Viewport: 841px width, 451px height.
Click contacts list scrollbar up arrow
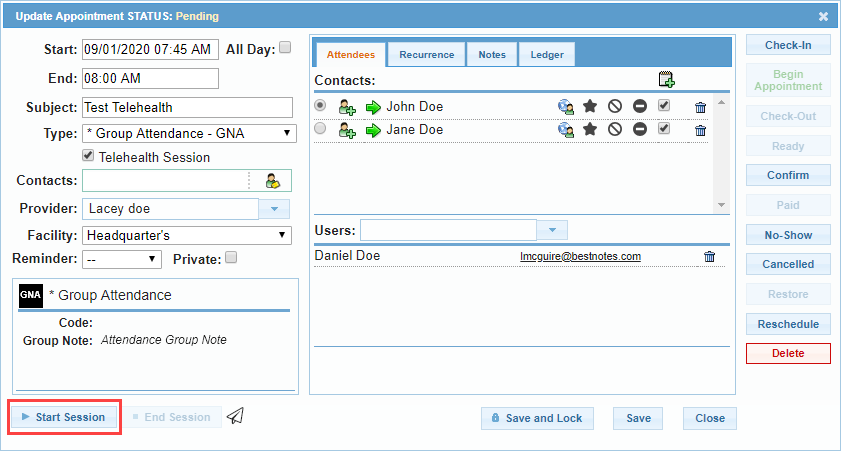(721, 102)
